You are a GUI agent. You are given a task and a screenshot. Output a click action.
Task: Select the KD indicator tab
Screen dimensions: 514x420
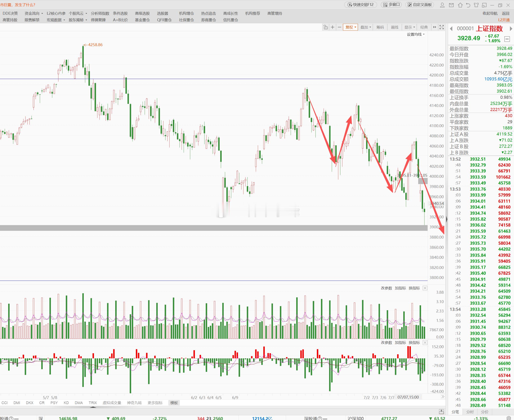(x=66, y=403)
